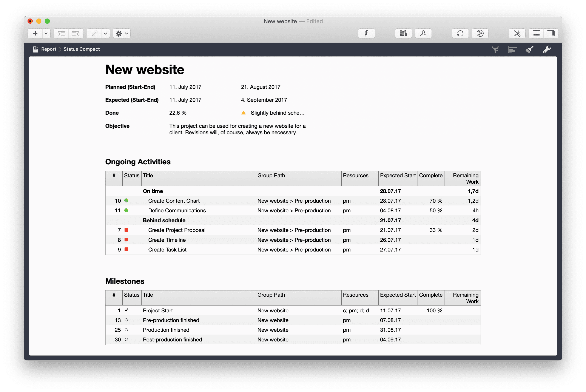Click the network publish icon in the toolbar
Screen dimensions: 586x392
(480, 33)
